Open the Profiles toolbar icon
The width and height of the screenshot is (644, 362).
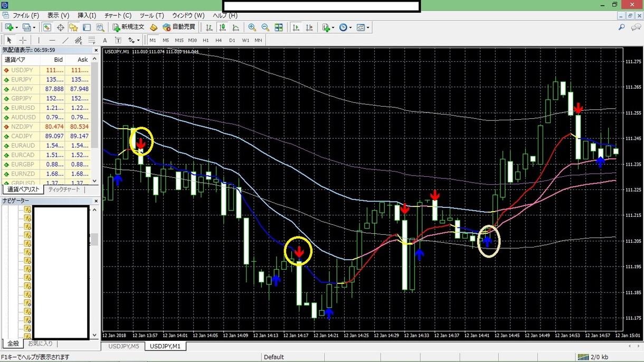27,27
